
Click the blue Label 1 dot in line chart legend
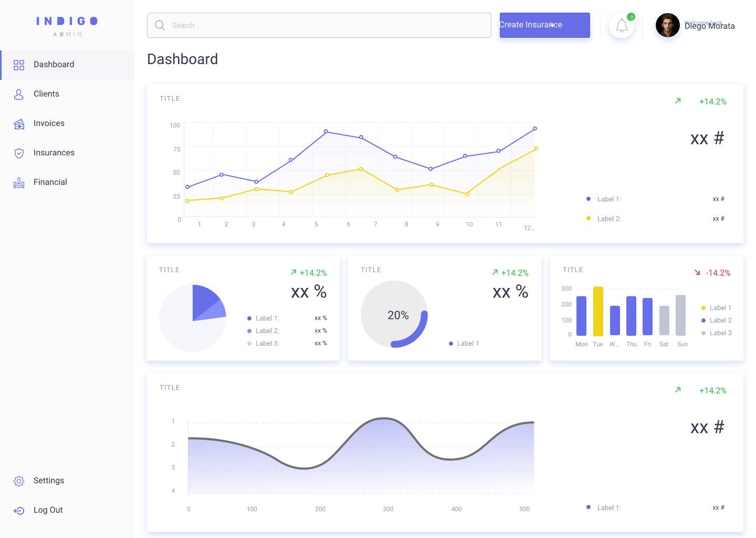point(589,199)
